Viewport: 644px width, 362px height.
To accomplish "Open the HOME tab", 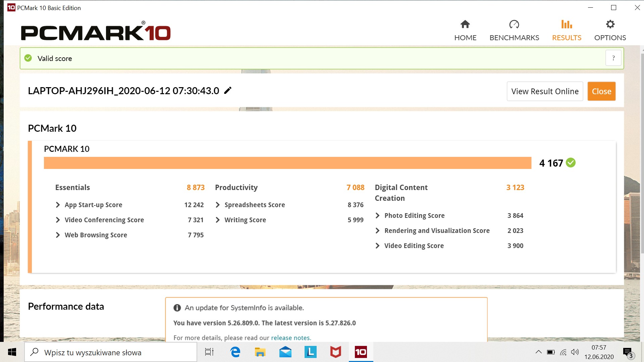I will tap(465, 31).
